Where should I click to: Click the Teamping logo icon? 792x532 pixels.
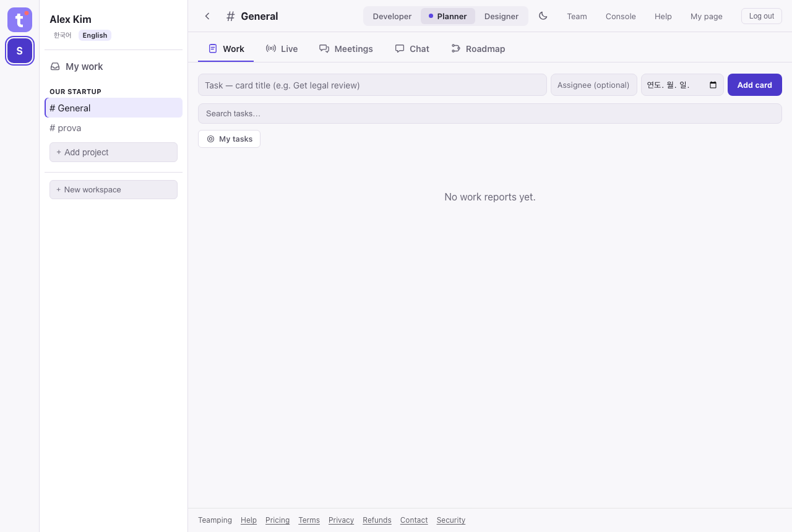(20, 20)
